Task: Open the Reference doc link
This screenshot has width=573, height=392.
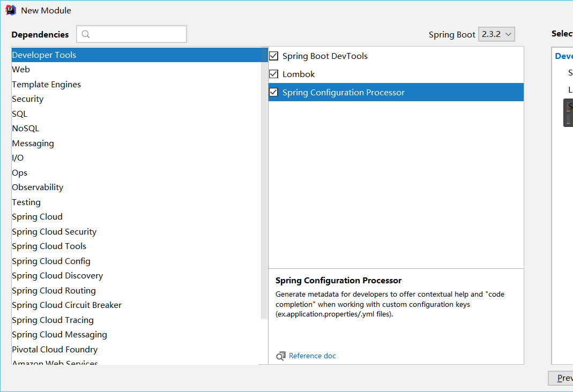Action: pos(312,356)
